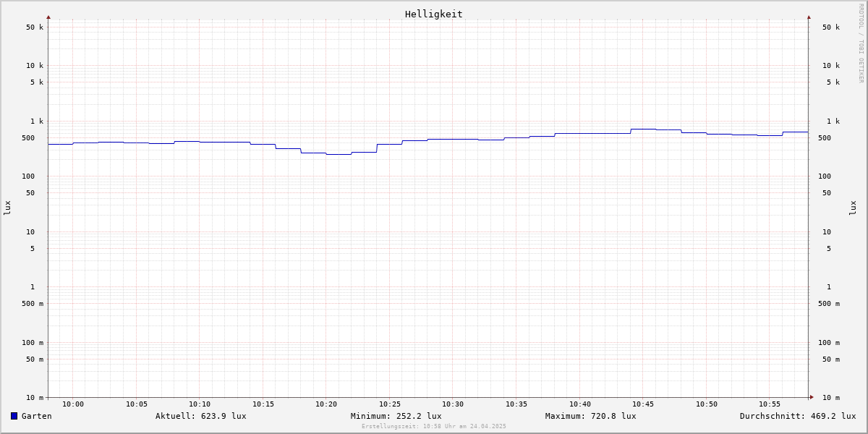Click the left-axis 10 m label
The image size is (868, 434).
point(35,398)
